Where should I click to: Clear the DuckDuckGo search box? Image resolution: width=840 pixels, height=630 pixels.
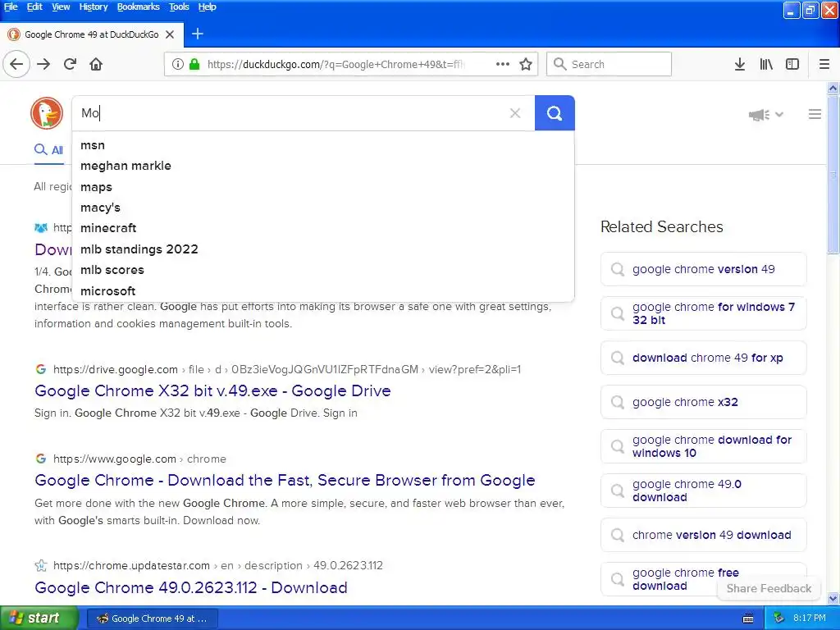coord(515,113)
